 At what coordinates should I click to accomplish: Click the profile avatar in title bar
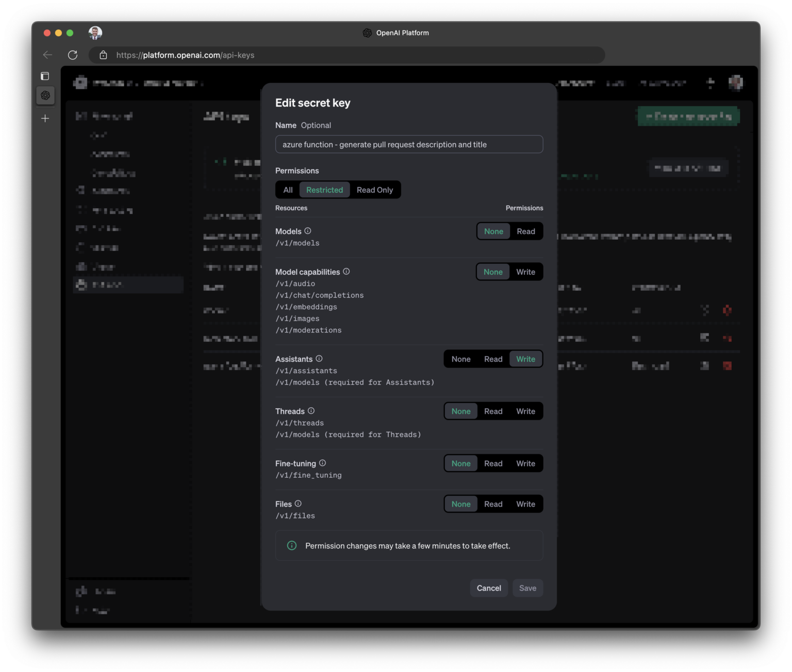click(95, 33)
